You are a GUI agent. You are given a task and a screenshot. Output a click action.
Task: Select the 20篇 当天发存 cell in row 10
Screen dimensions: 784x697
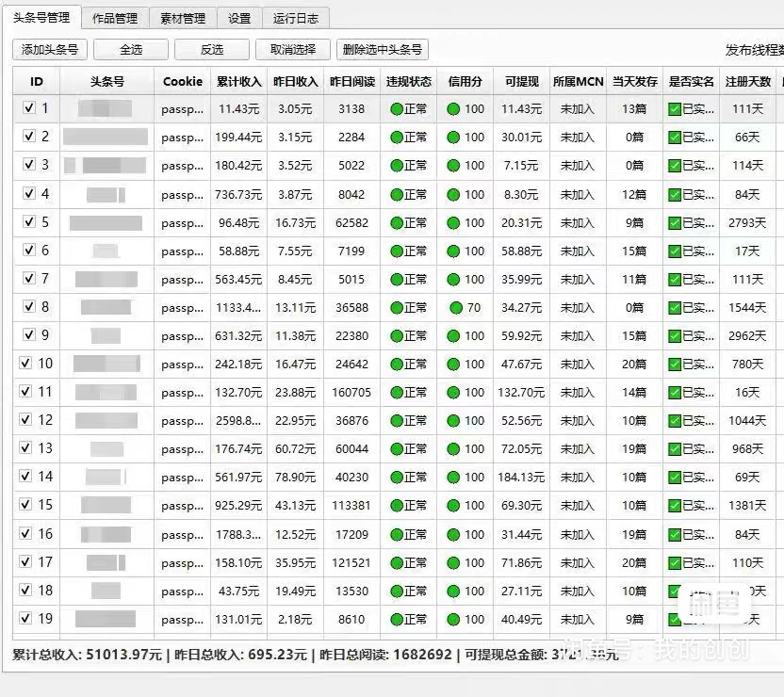click(x=634, y=365)
